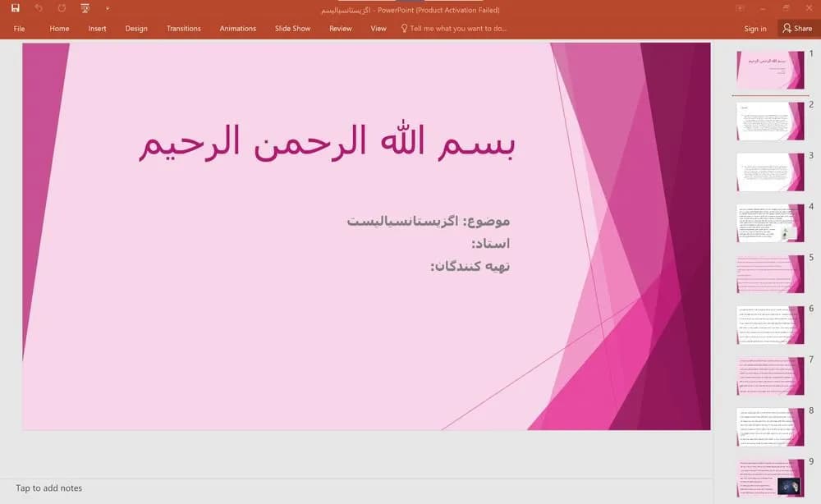
Task: Open Customize Quick Access Toolbar arrow
Action: [x=108, y=8]
